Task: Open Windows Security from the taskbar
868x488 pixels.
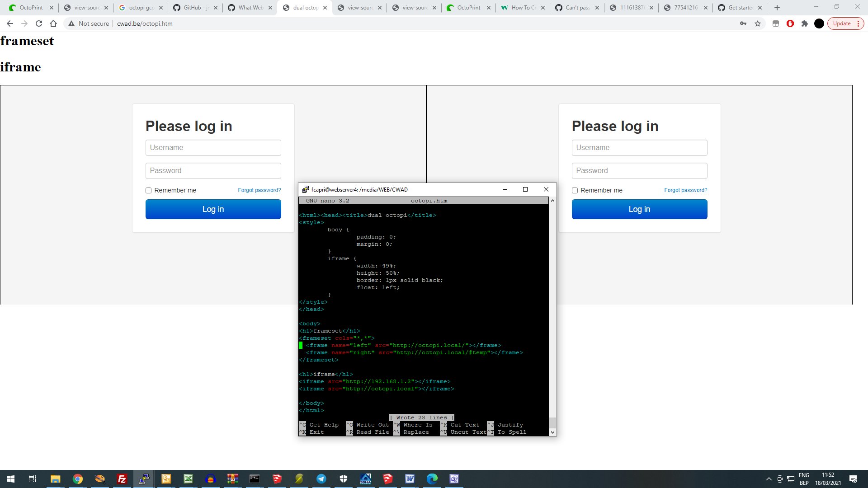Action: point(343,479)
